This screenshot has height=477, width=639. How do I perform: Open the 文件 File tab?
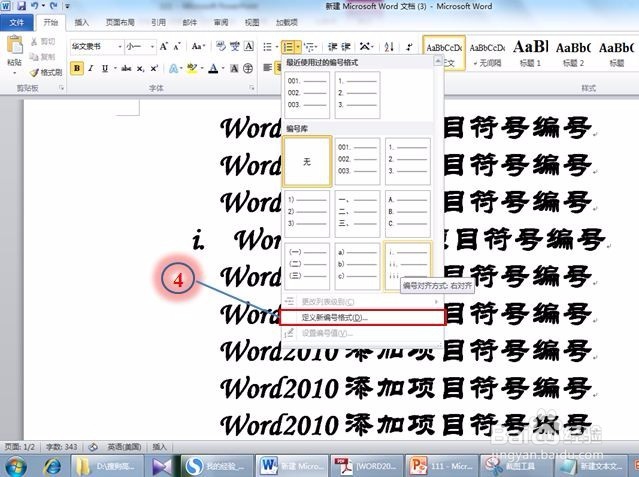click(x=16, y=22)
